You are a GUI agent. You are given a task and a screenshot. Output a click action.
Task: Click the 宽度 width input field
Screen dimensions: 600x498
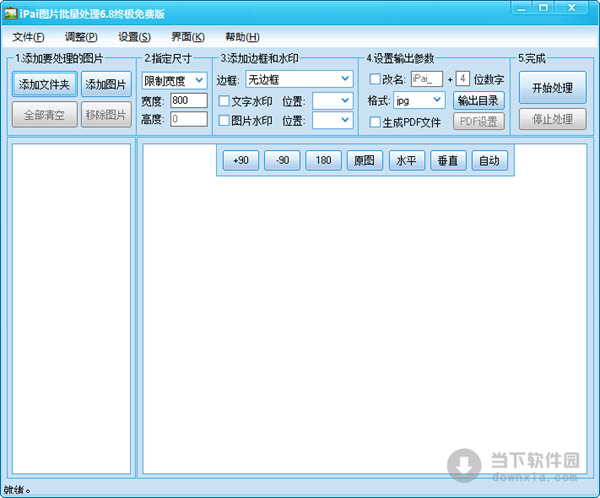(187, 100)
